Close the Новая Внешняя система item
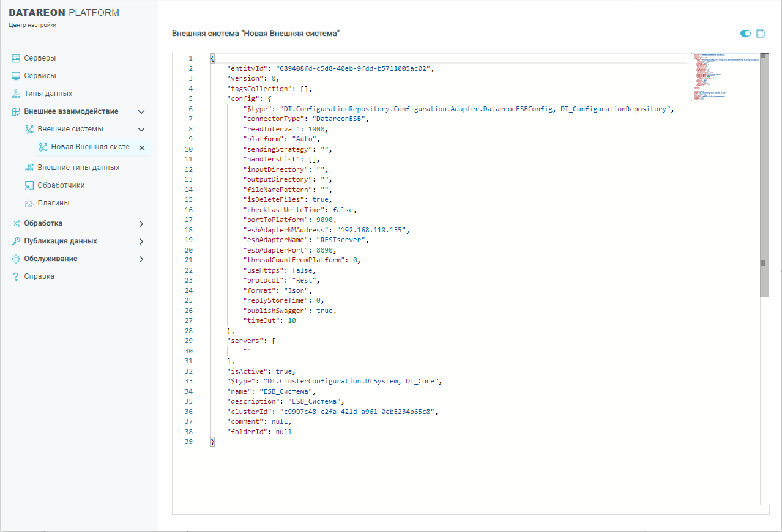The image size is (782, 532). point(142,147)
